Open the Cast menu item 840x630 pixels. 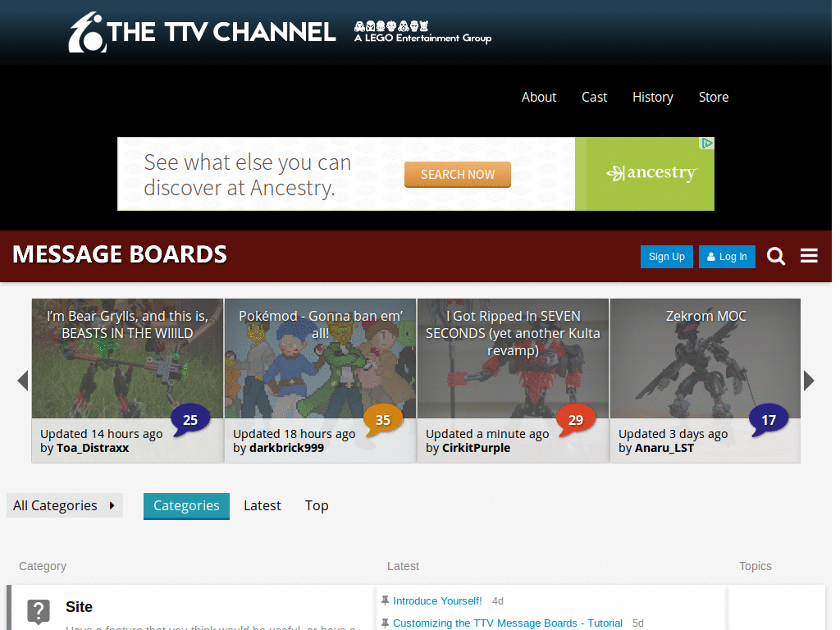(x=594, y=97)
